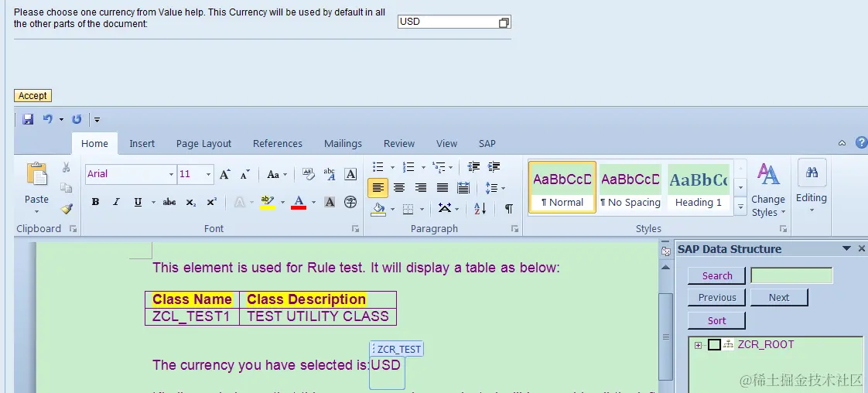Click the Character Border icon
The width and height of the screenshot is (868, 393).
pos(350,174)
